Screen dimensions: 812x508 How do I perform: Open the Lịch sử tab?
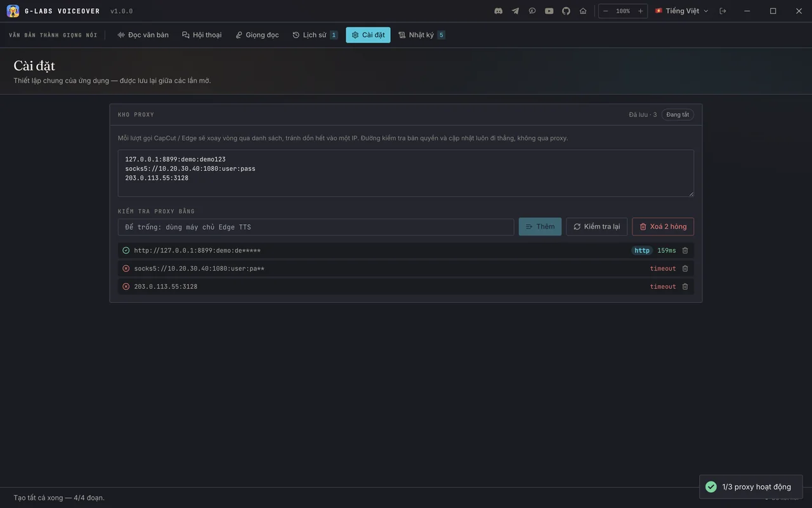(x=315, y=35)
